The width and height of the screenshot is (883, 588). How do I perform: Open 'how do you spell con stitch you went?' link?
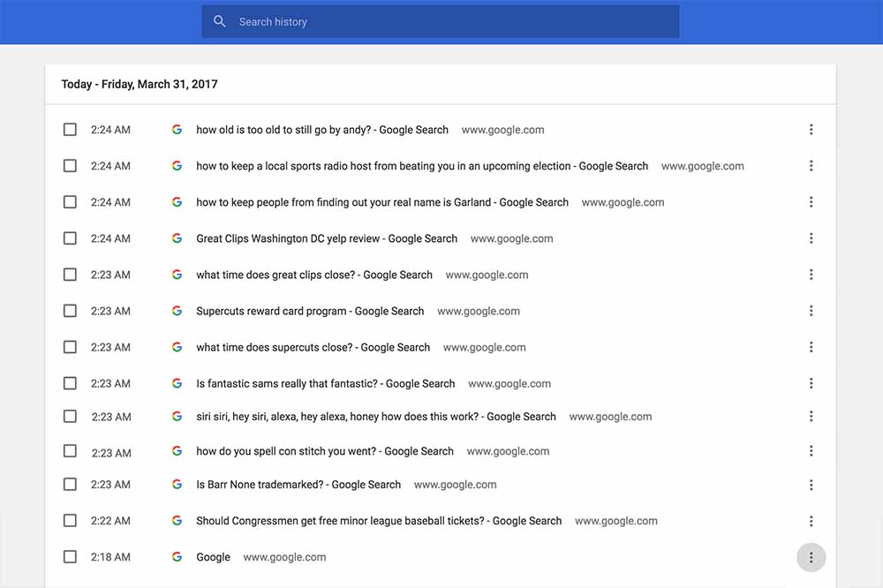(x=325, y=451)
